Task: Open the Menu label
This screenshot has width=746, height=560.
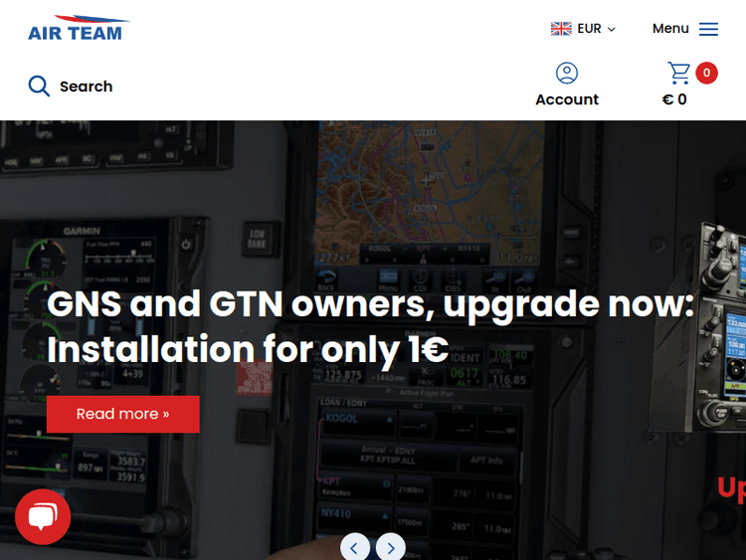Action: point(670,29)
